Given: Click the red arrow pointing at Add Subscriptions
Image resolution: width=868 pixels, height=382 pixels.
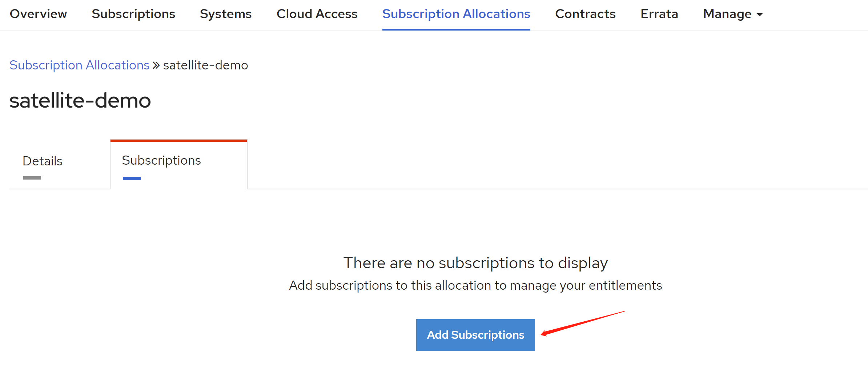Looking at the screenshot, I should [x=582, y=323].
